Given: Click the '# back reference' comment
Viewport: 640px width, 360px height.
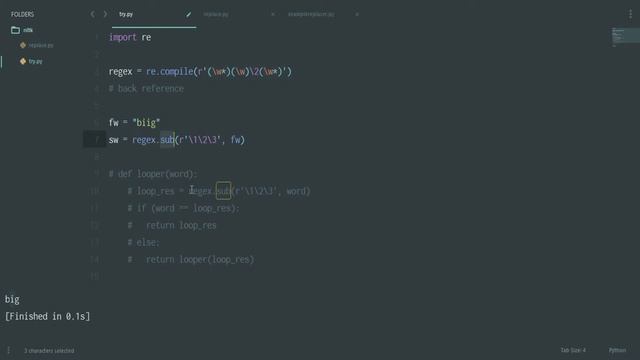Looking at the screenshot, I should tap(146, 89).
